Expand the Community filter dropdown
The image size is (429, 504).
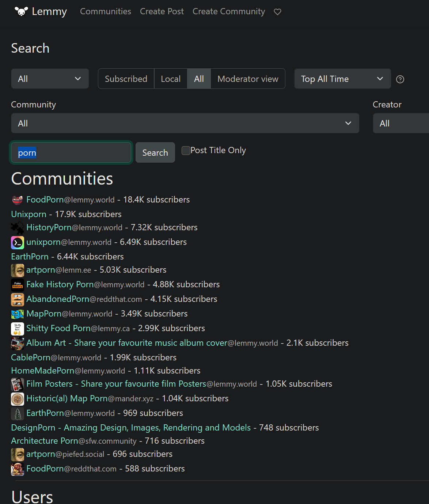pyautogui.click(x=185, y=124)
